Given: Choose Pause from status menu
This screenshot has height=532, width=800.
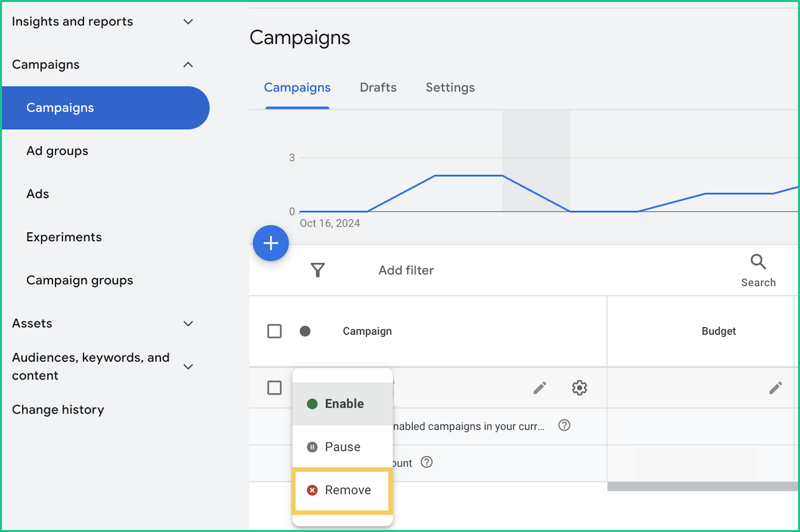Looking at the screenshot, I should tap(342, 447).
